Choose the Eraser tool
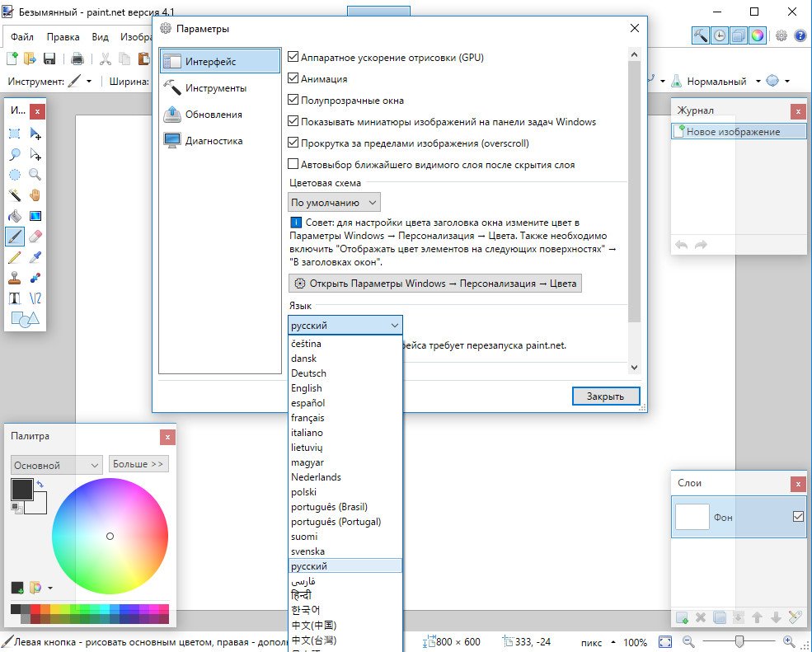This screenshot has height=652, width=812. [35, 237]
